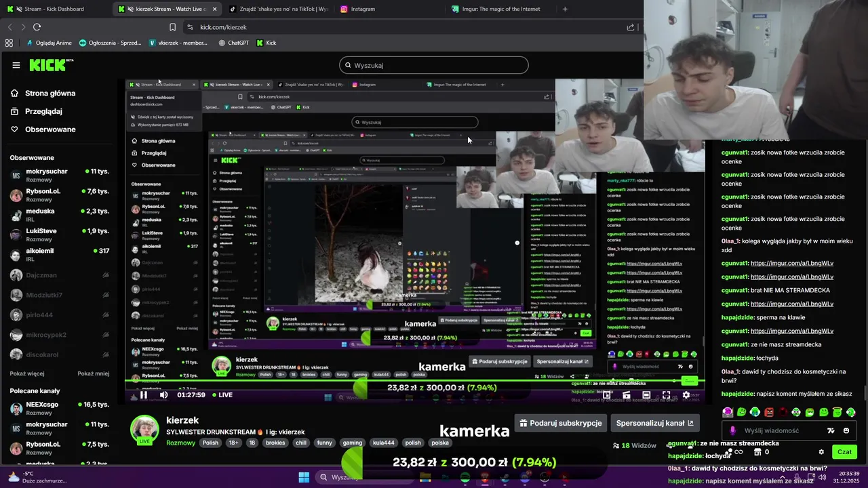Open meduska channel in Obserwowane list

(x=60, y=215)
